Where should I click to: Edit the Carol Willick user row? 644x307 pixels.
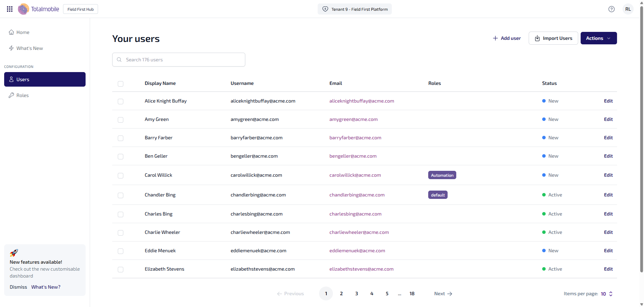coord(608,175)
